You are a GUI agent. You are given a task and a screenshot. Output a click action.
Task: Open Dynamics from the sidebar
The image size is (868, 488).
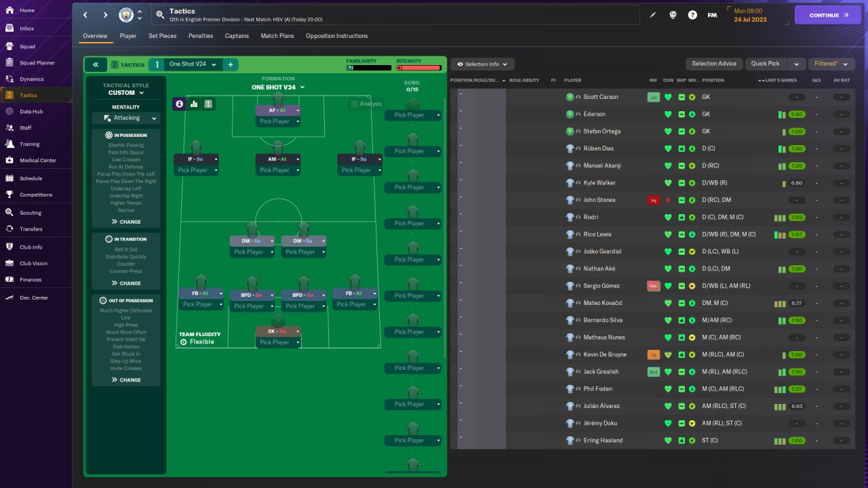pos(32,79)
